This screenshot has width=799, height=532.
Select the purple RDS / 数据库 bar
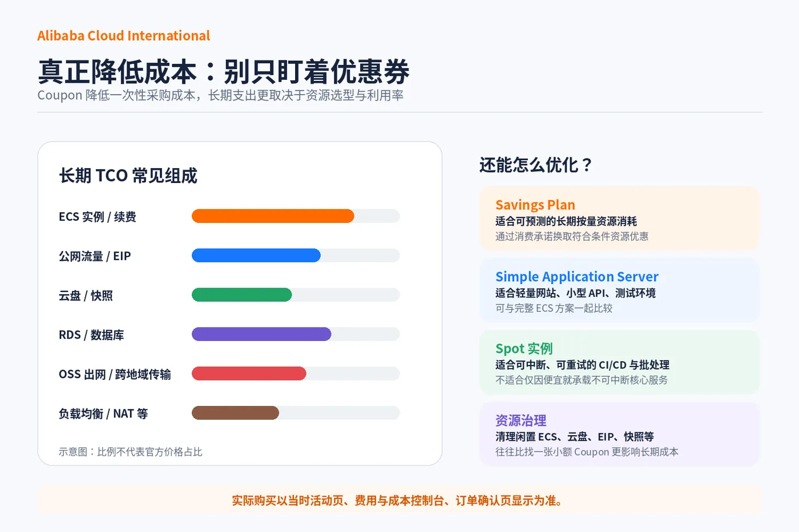coord(261,334)
